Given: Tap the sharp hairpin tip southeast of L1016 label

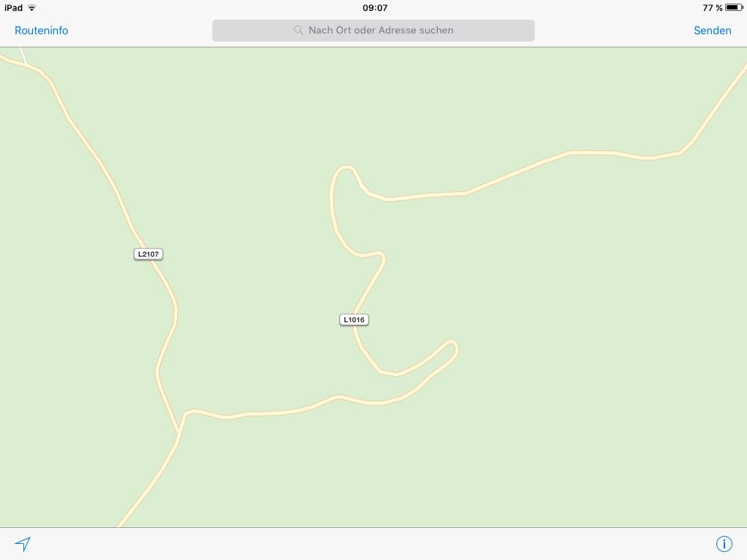Looking at the screenshot, I should pos(452,346).
